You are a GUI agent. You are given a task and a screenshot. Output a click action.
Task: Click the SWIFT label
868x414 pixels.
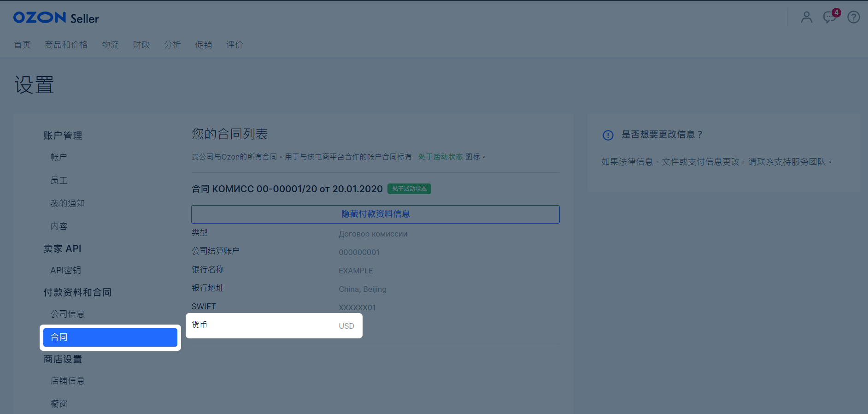click(204, 307)
